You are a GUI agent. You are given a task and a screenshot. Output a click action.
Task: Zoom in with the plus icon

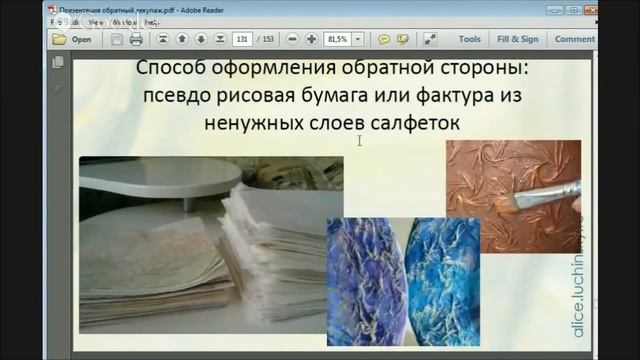tap(311, 39)
